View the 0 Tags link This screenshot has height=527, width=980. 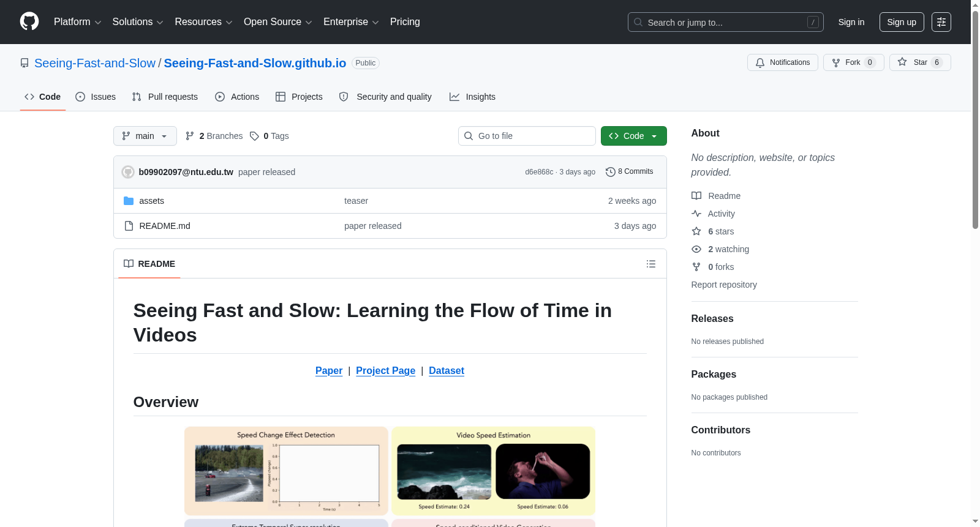coord(269,136)
